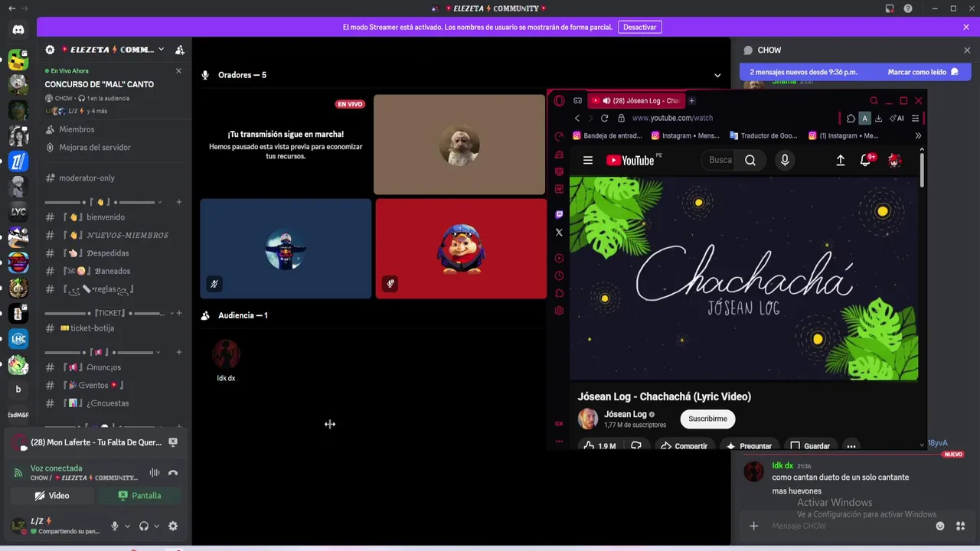The width and height of the screenshot is (980, 551).
Task: Collapse the bienvenido category header
Action: 104,202
